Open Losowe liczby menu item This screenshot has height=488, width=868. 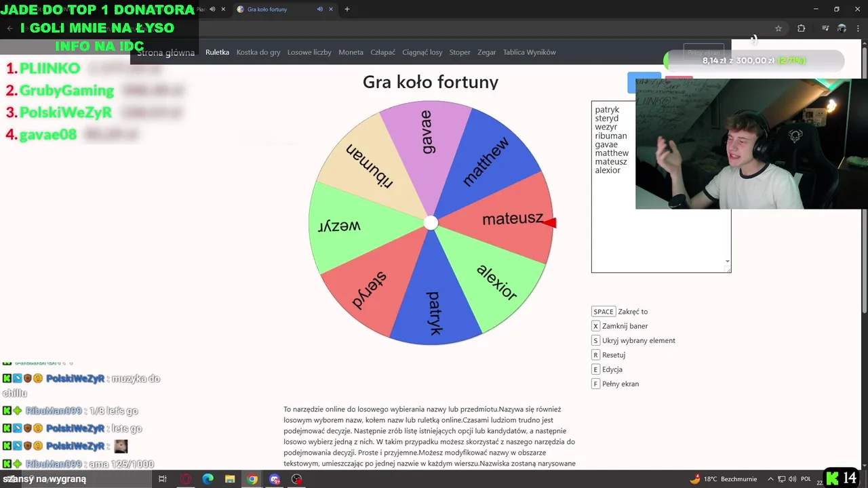[x=309, y=52]
